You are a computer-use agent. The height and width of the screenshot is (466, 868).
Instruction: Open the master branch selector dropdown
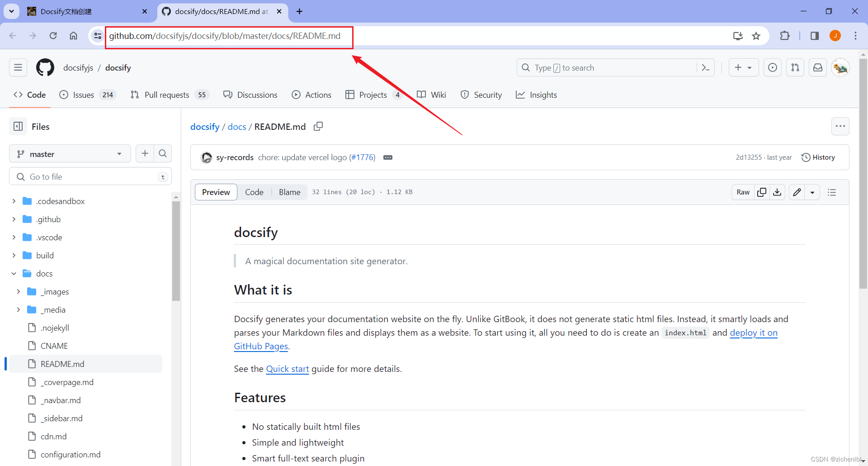[x=70, y=154]
